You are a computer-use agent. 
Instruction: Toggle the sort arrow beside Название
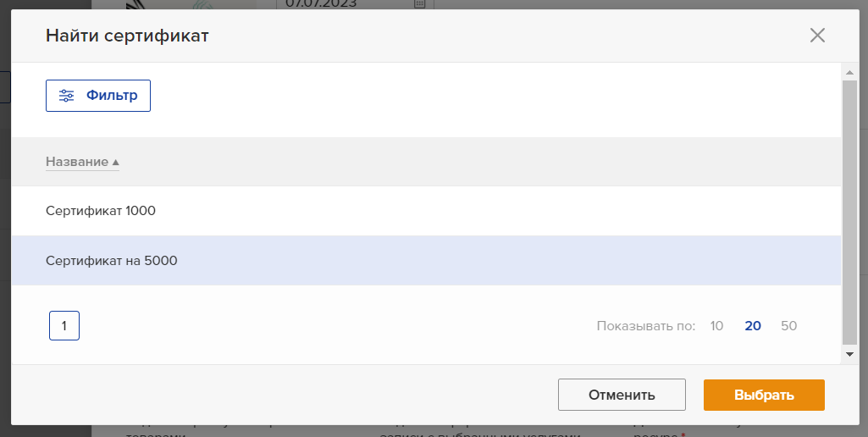(x=116, y=163)
